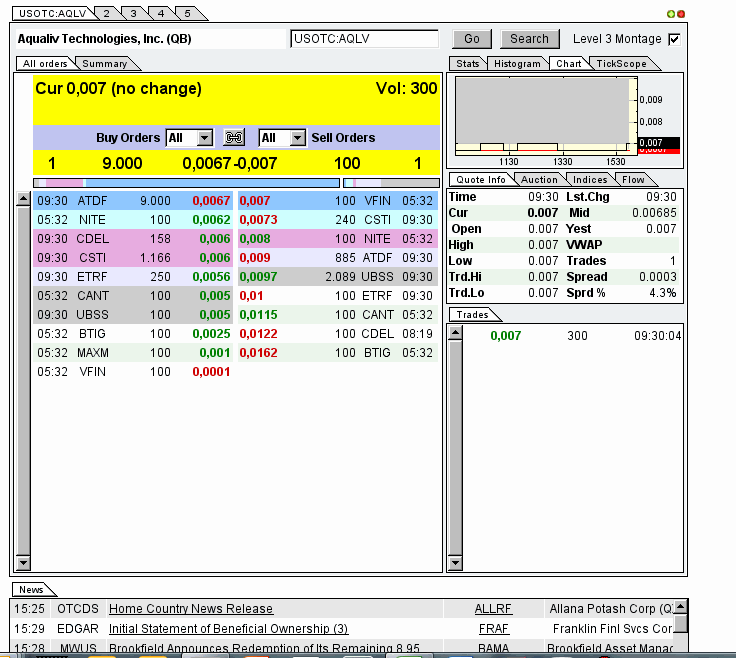Switch to the USOTC:AQLV tab

point(53,14)
